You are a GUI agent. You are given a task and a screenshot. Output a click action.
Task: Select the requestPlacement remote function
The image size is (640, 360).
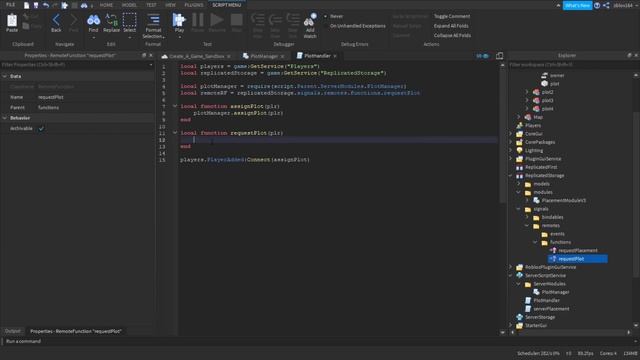tap(578, 251)
